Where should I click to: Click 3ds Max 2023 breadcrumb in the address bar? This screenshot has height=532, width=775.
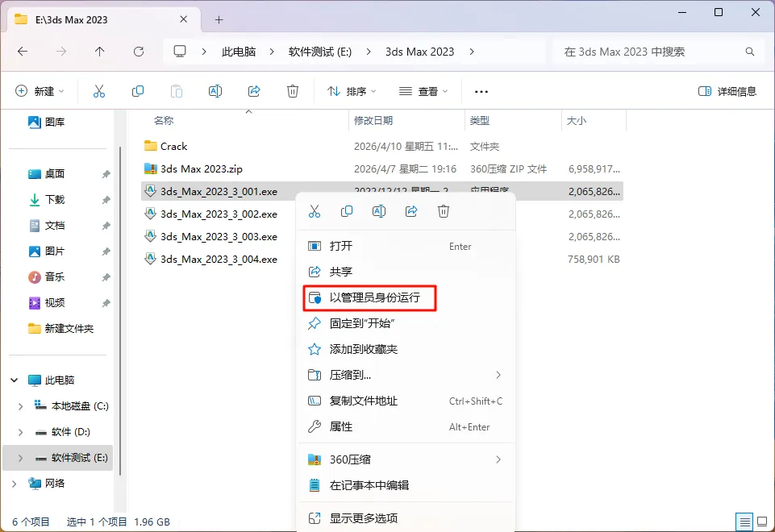[x=419, y=52]
